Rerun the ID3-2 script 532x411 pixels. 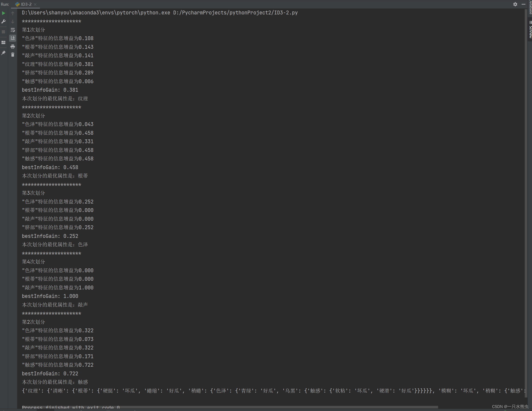[3, 13]
